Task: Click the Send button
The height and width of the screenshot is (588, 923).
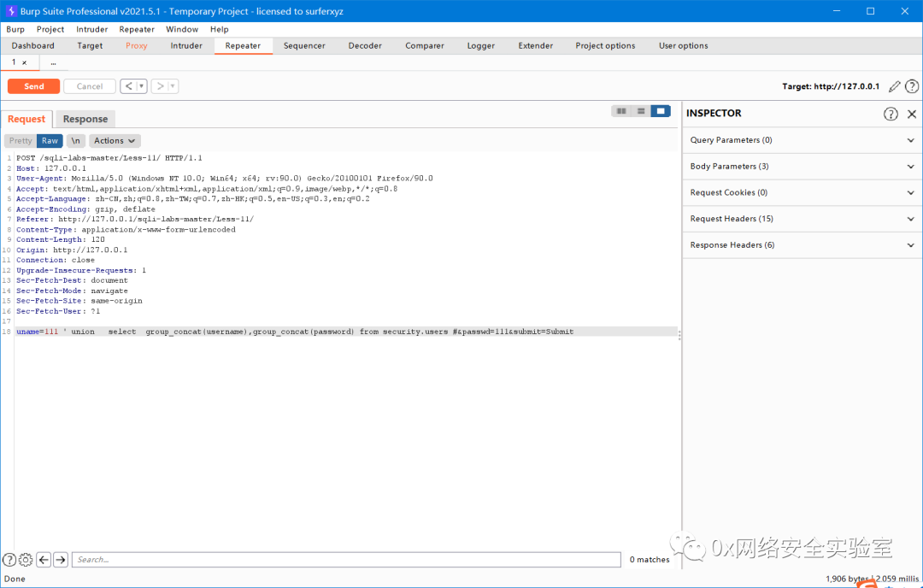Action: (33, 86)
